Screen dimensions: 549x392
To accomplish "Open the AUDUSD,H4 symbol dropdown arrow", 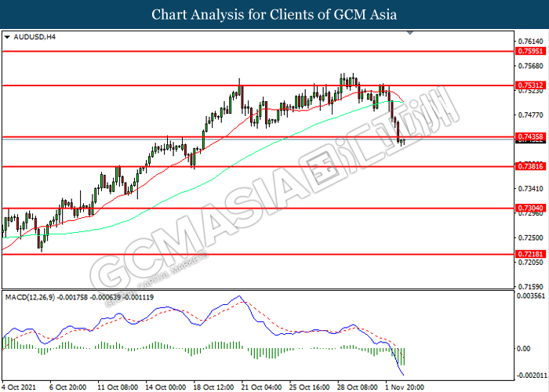I will [7, 37].
